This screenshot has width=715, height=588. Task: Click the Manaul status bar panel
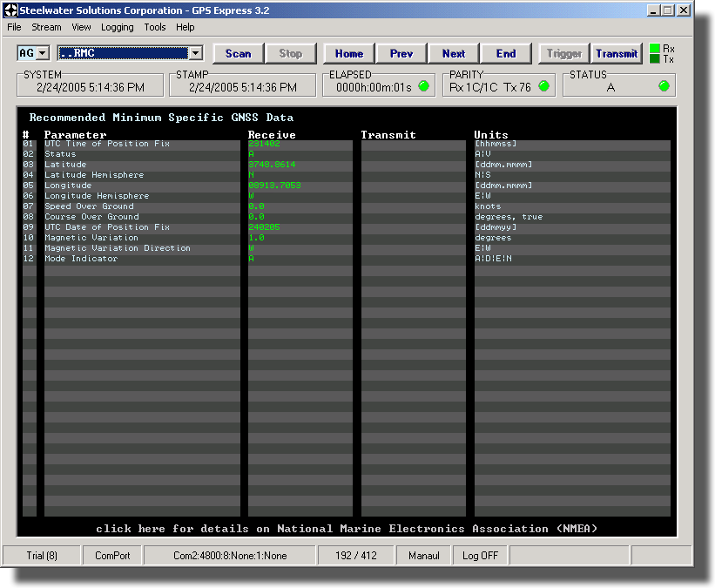pyautogui.click(x=423, y=556)
